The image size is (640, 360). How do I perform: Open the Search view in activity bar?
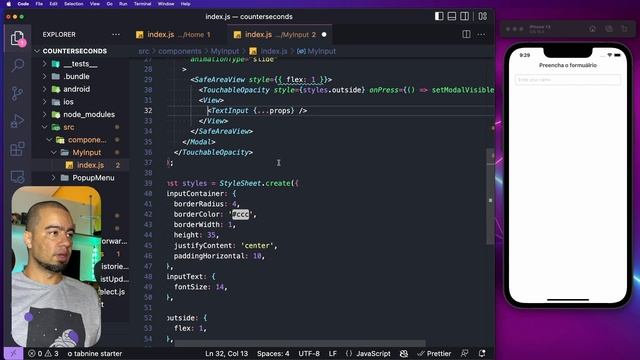(x=18, y=65)
